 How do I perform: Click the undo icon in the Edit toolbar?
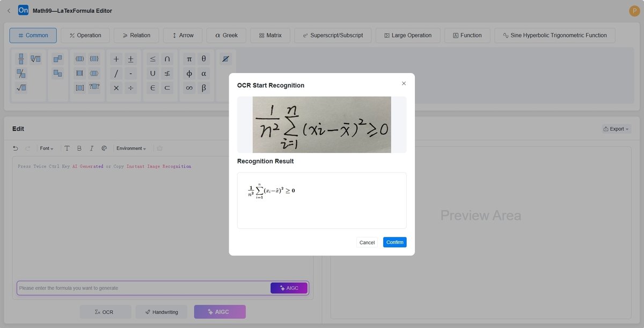pyautogui.click(x=15, y=148)
